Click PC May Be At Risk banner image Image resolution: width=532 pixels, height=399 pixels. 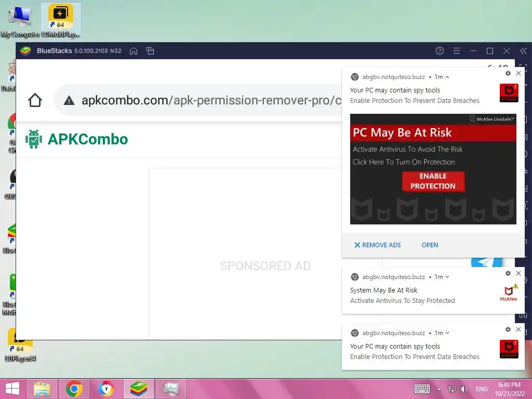(x=433, y=169)
